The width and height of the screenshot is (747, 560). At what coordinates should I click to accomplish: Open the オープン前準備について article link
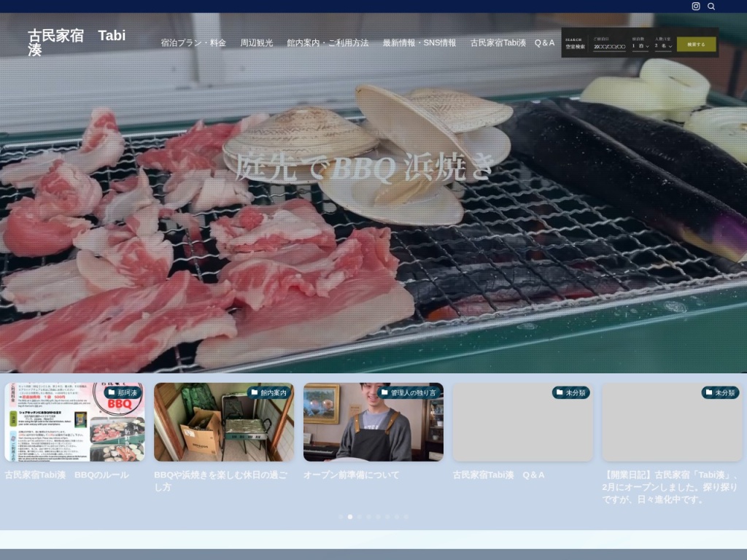tap(352, 475)
